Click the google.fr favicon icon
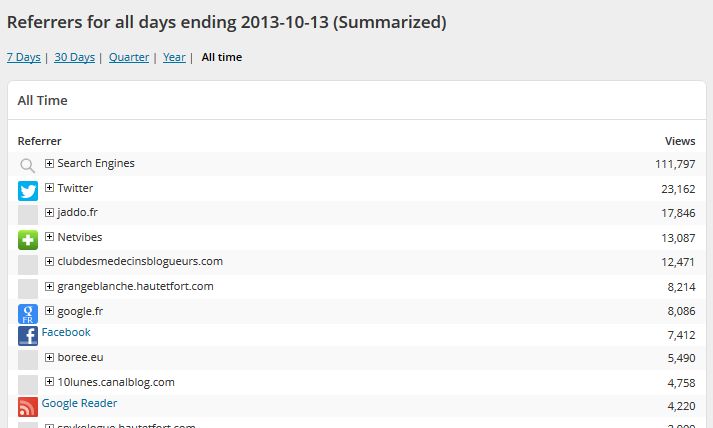The image size is (713, 428). [x=28, y=313]
